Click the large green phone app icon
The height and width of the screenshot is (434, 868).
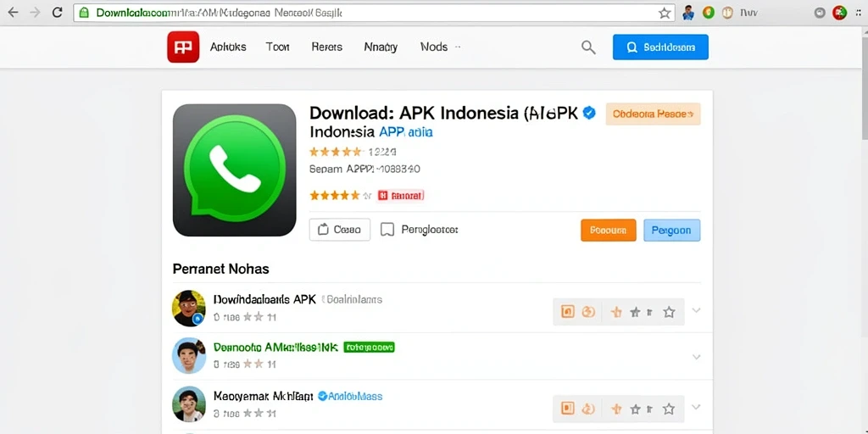[x=235, y=170]
